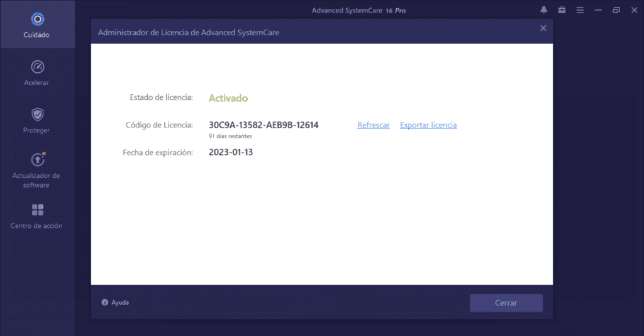
Task: Restore down the main window
Action: 616,10
